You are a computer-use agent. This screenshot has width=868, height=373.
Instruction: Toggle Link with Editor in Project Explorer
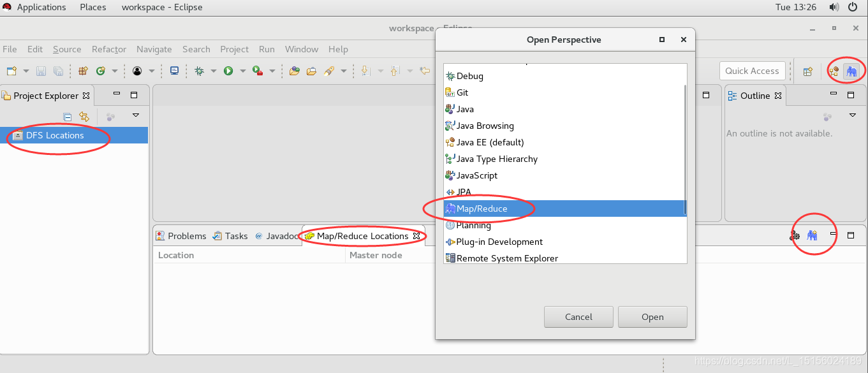pos(84,116)
